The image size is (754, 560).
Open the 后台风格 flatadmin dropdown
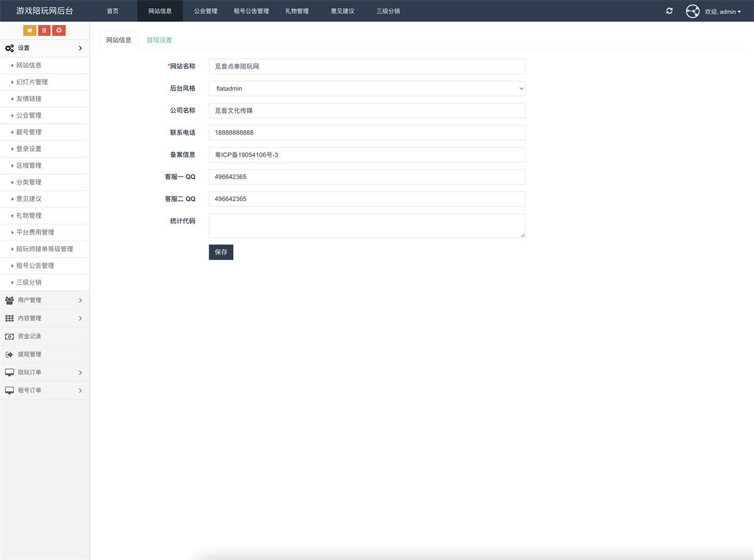click(x=366, y=89)
